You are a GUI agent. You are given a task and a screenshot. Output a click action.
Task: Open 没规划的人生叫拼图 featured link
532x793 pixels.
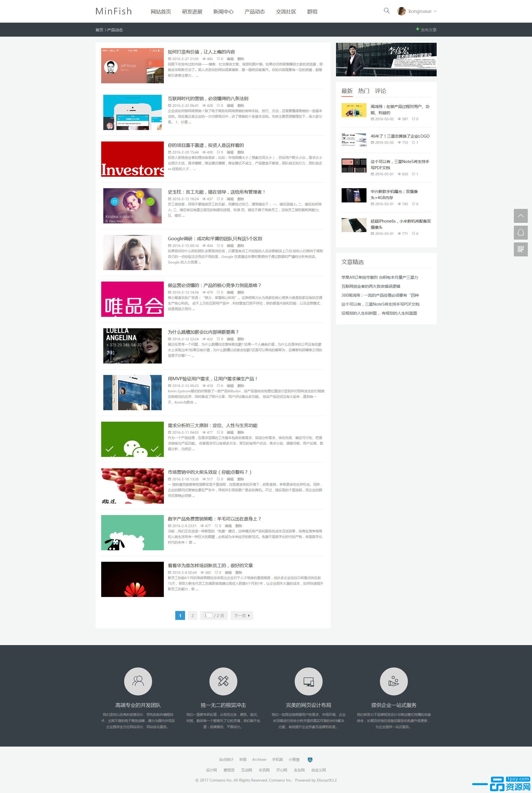tap(379, 313)
